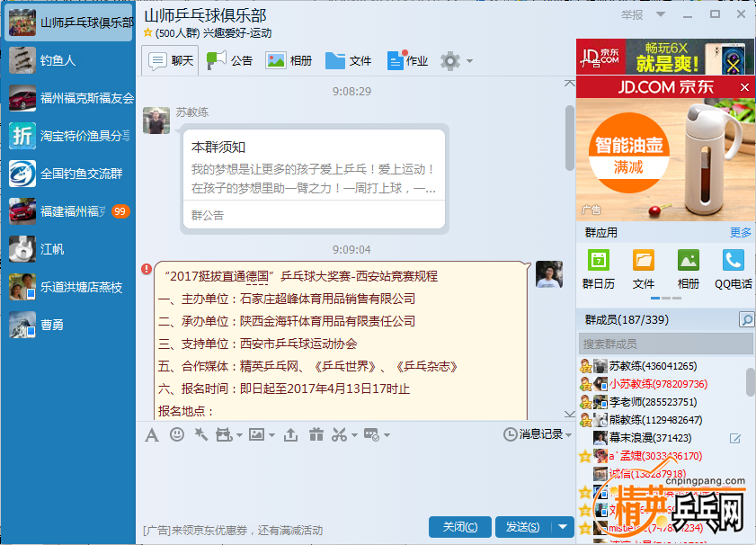
Task: Click the edit icon beside 幕末浪漫
Action: point(734,438)
